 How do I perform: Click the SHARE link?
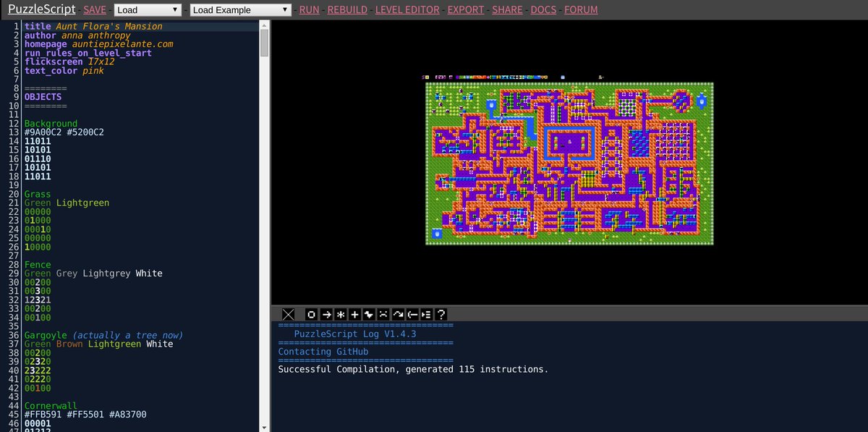507,10
